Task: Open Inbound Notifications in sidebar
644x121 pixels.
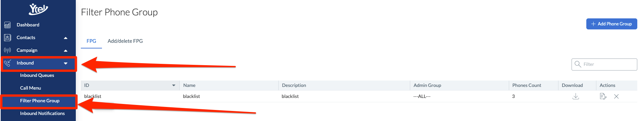Action: (42, 113)
